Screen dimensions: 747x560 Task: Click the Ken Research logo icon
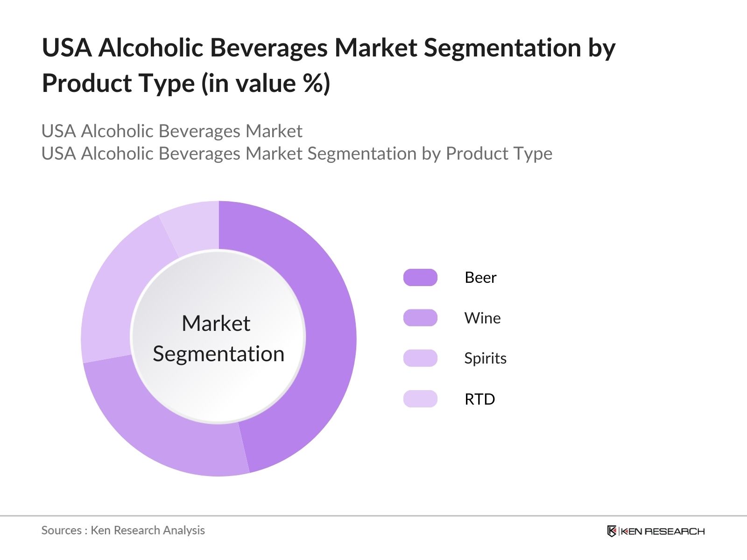pyautogui.click(x=612, y=531)
